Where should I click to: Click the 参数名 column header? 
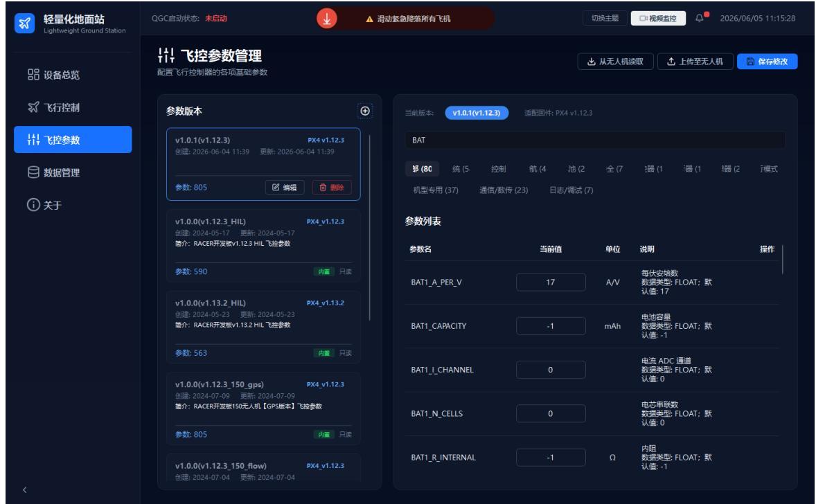420,249
